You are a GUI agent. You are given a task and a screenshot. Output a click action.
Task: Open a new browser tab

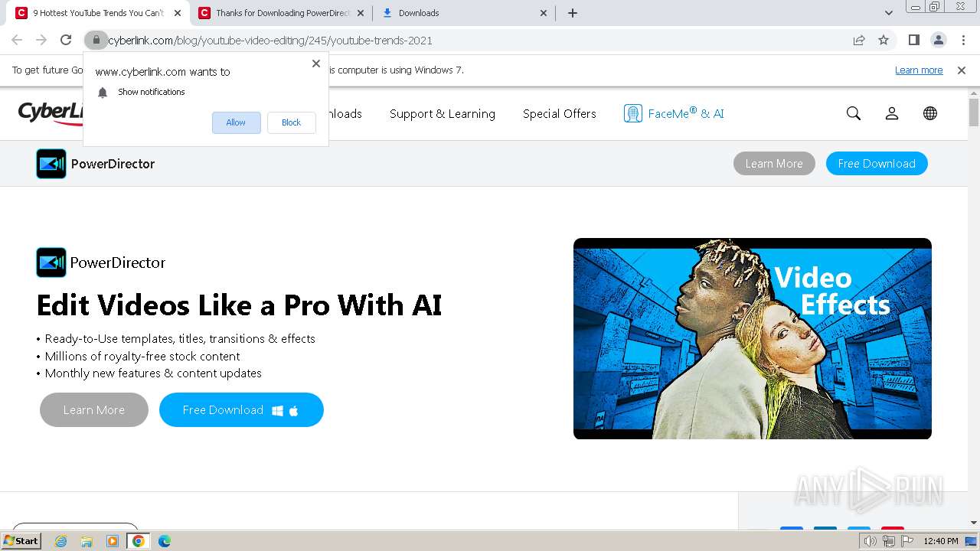(x=573, y=13)
